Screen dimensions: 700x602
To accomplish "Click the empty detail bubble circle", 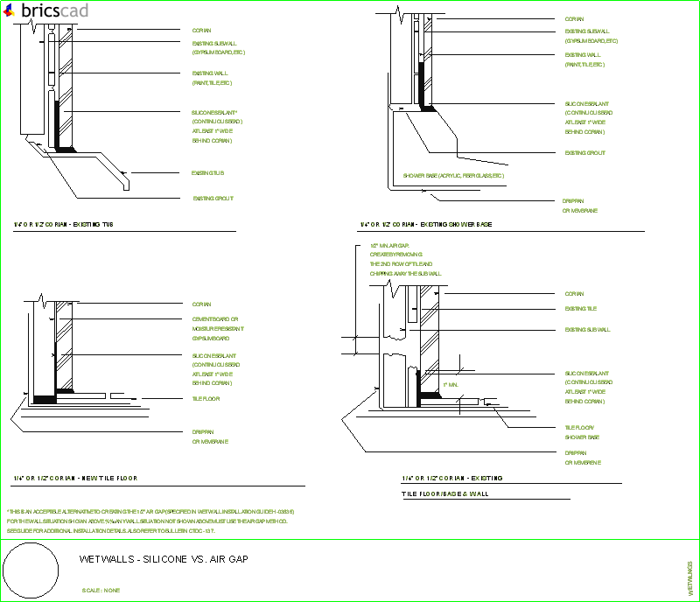I will pos(31,570).
